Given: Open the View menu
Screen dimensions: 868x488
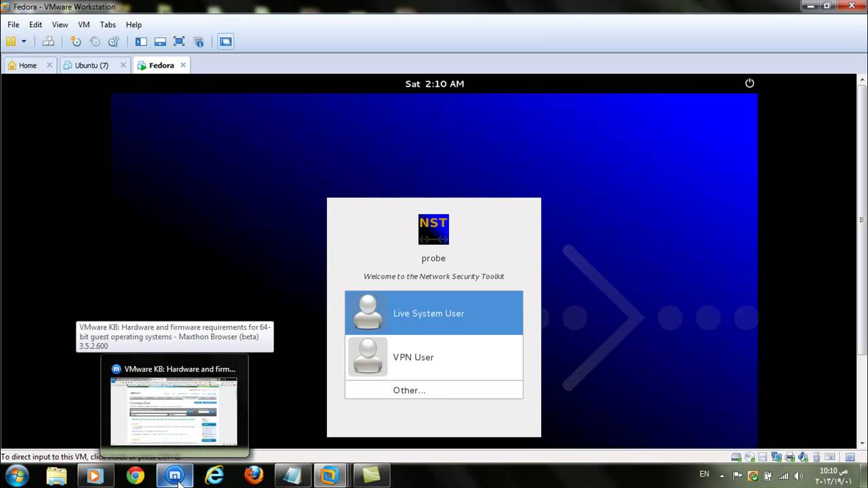Looking at the screenshot, I should pos(60,24).
